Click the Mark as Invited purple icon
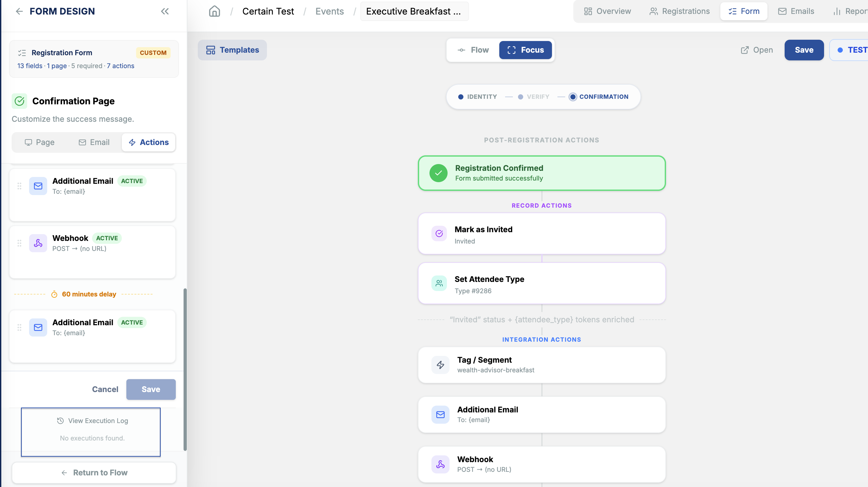The height and width of the screenshot is (487, 868). click(x=439, y=233)
